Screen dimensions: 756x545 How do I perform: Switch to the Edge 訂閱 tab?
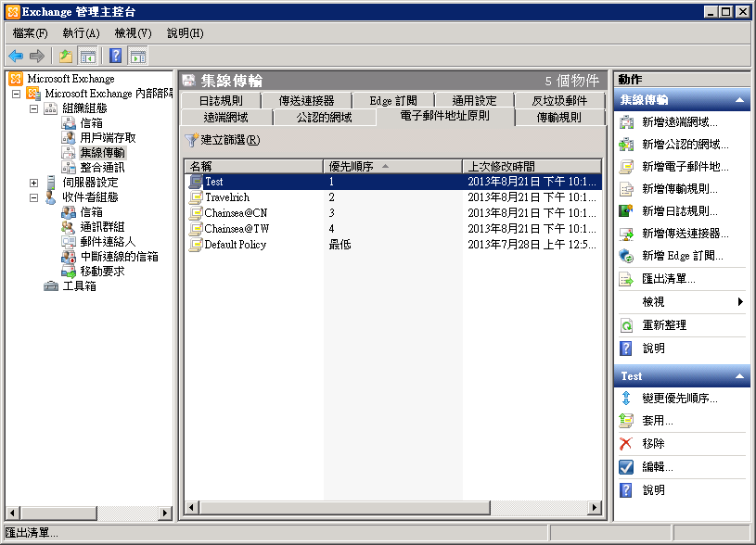(393, 101)
